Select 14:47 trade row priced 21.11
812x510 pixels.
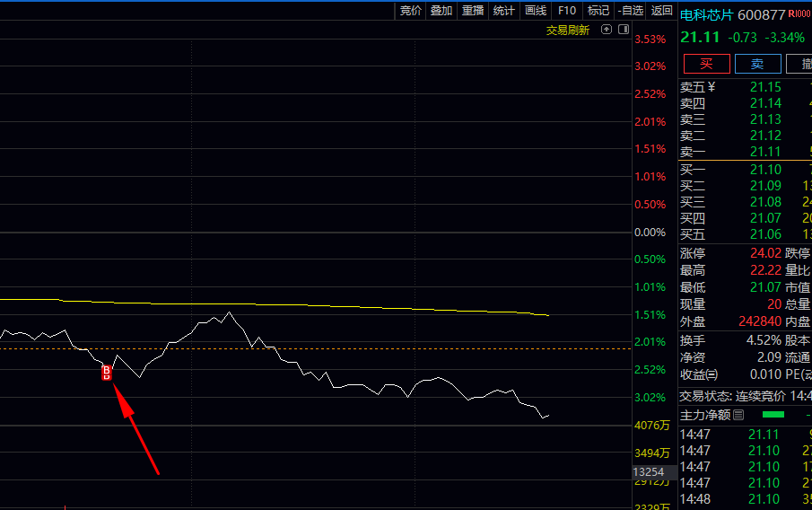pos(746,435)
